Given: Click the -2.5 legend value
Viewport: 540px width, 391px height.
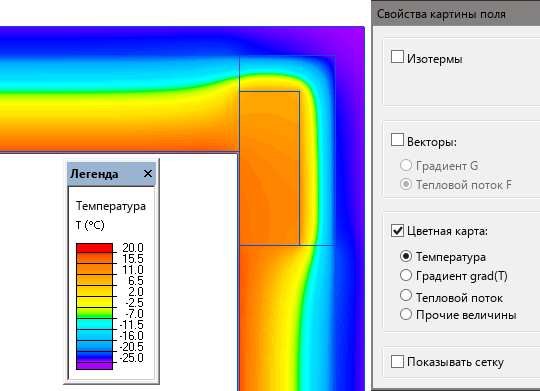Looking at the screenshot, I should pyautogui.click(x=134, y=303).
